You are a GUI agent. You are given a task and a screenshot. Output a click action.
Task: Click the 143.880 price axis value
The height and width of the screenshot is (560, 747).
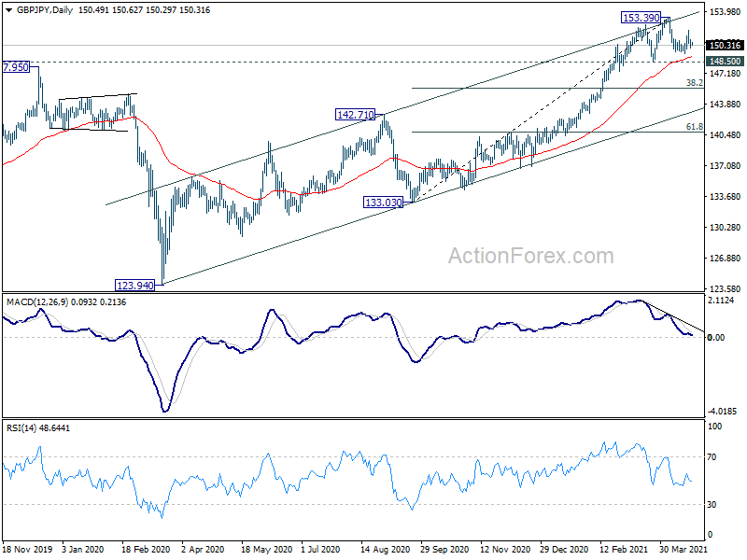point(726,105)
